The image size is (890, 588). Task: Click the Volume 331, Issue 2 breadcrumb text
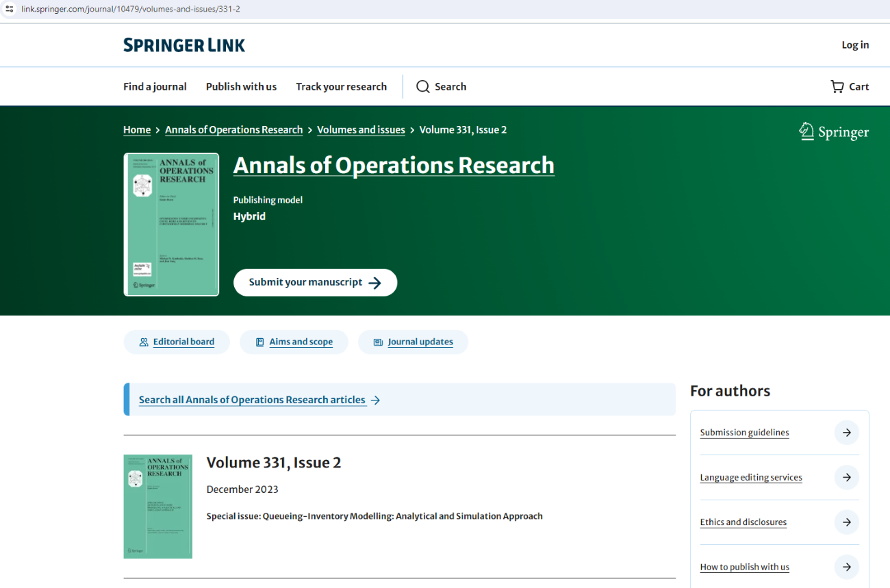[463, 129]
